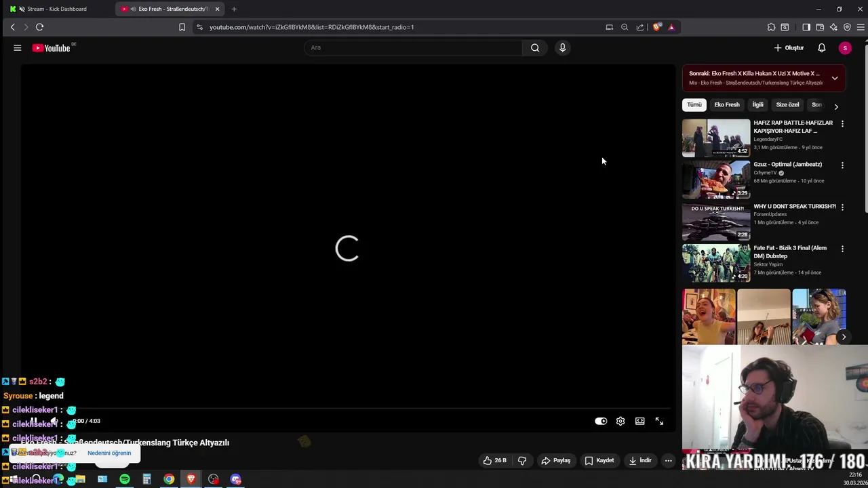Screen dimensions: 868x488
Task: Collapse the Sonraki mix playlist panel
Action: (x=835, y=78)
